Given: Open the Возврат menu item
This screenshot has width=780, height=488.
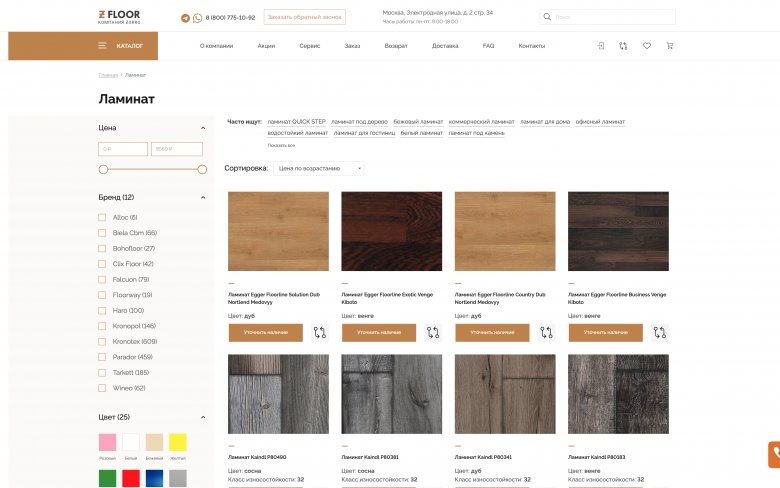Looking at the screenshot, I should 396,46.
